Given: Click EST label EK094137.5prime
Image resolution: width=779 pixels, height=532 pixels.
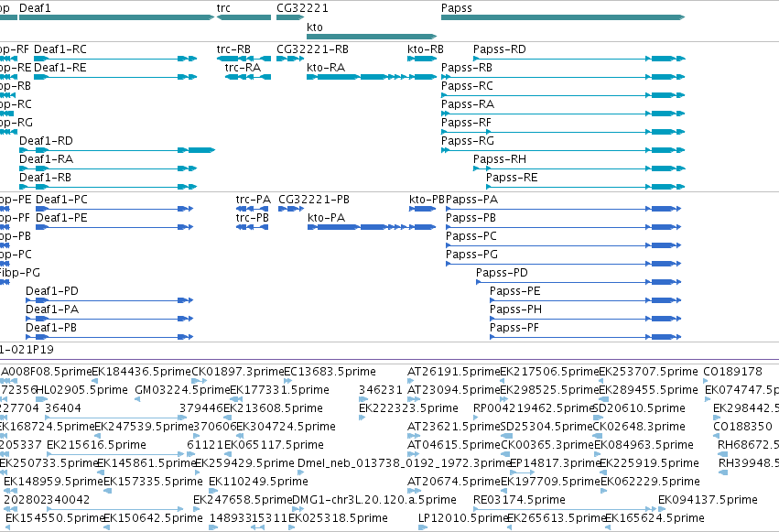Looking at the screenshot, I should pos(708,500).
